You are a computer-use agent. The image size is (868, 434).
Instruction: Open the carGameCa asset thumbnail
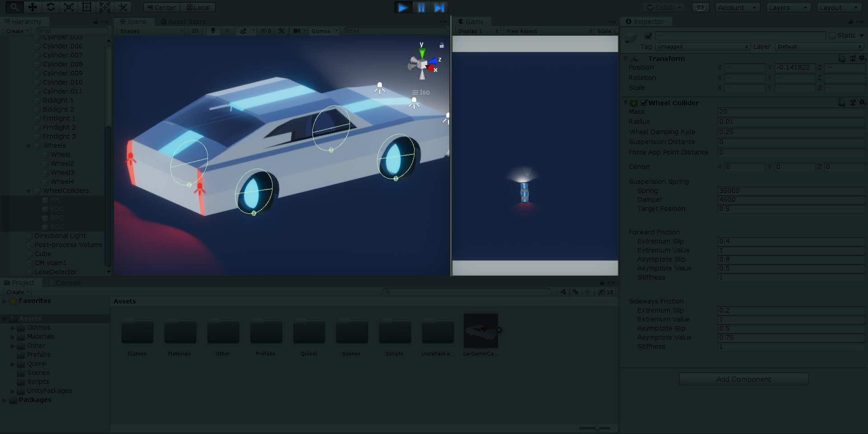(481, 331)
